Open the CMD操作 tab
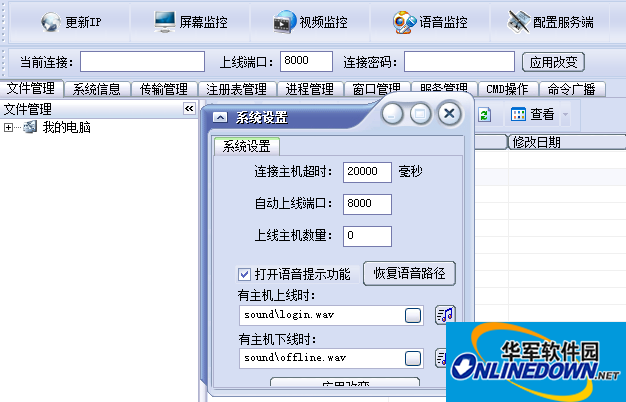The image size is (626, 402). click(x=507, y=89)
